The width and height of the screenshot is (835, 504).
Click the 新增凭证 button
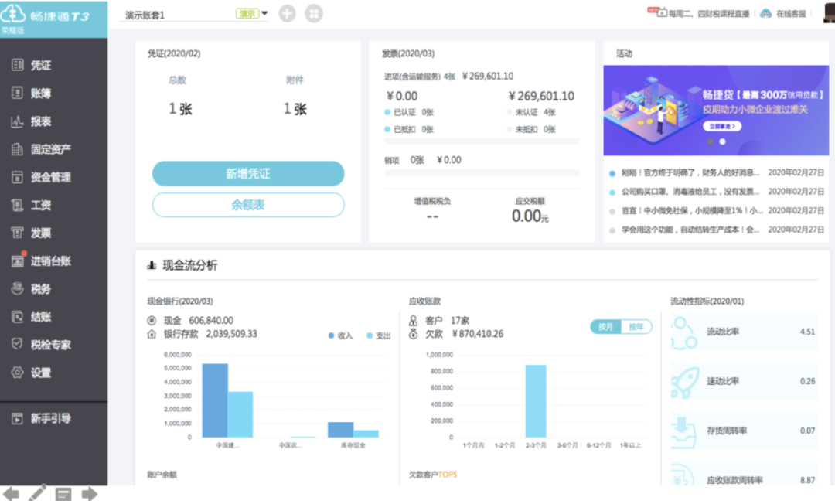(247, 174)
